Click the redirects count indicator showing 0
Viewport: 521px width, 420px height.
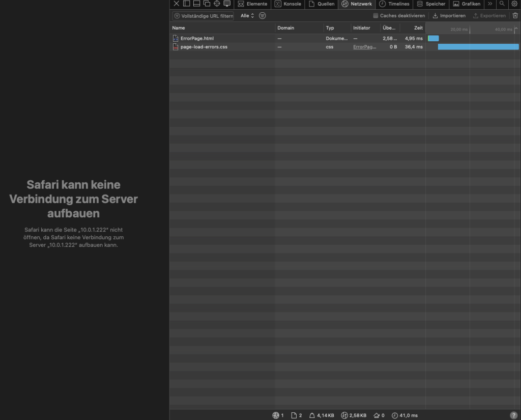click(x=379, y=415)
